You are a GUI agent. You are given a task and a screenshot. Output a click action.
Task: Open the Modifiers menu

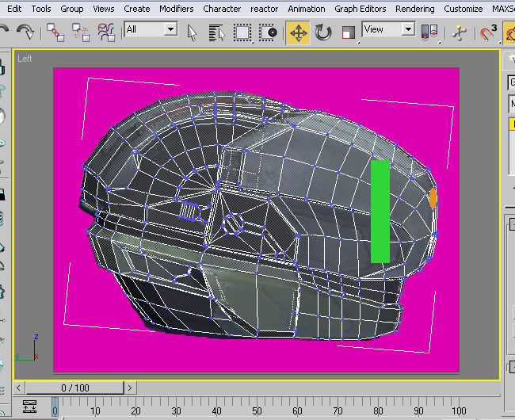[x=177, y=9]
